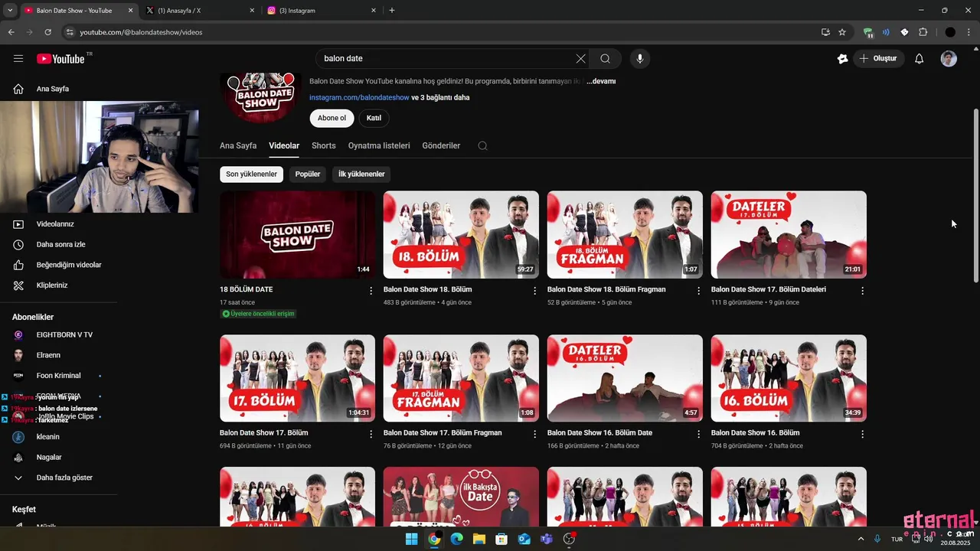Search within channel magnifier icon
Image resolution: width=980 pixels, height=551 pixels.
(x=482, y=145)
